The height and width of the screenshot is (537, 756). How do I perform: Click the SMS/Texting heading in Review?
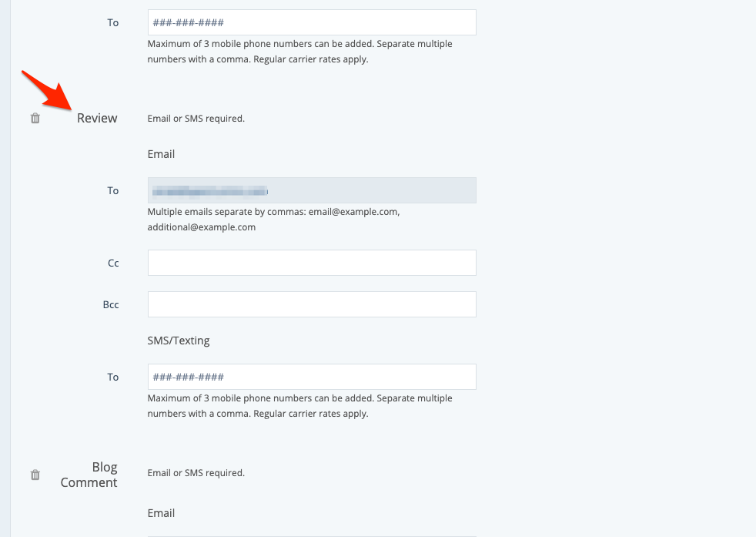(178, 341)
